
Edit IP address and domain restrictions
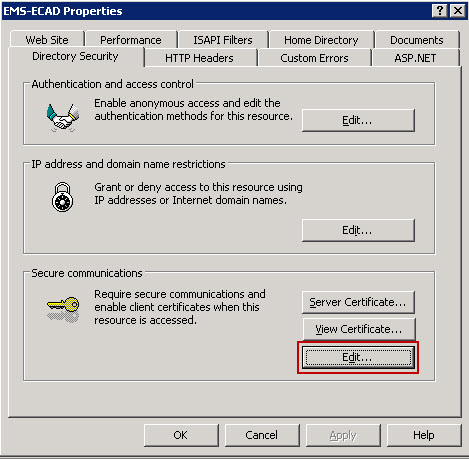click(358, 230)
